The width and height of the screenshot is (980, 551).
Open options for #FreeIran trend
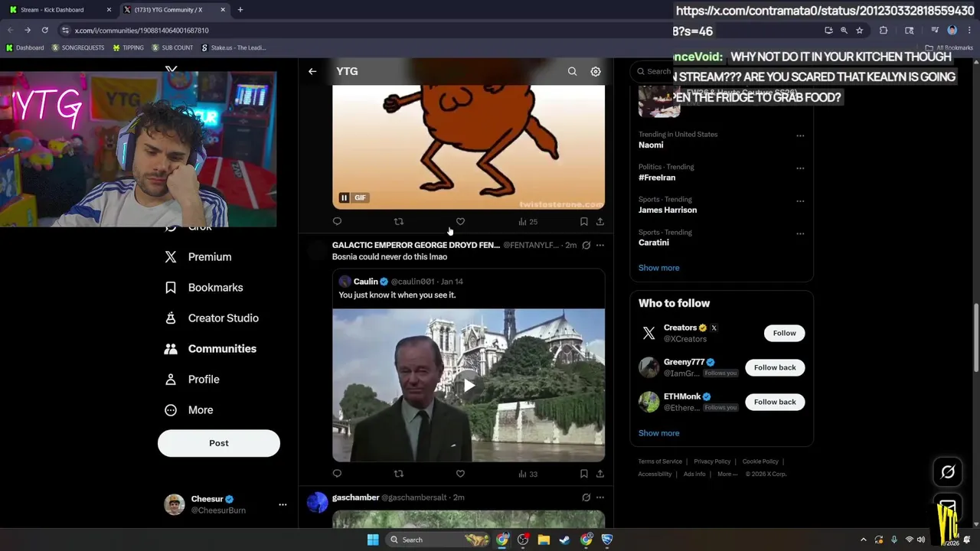tap(800, 168)
